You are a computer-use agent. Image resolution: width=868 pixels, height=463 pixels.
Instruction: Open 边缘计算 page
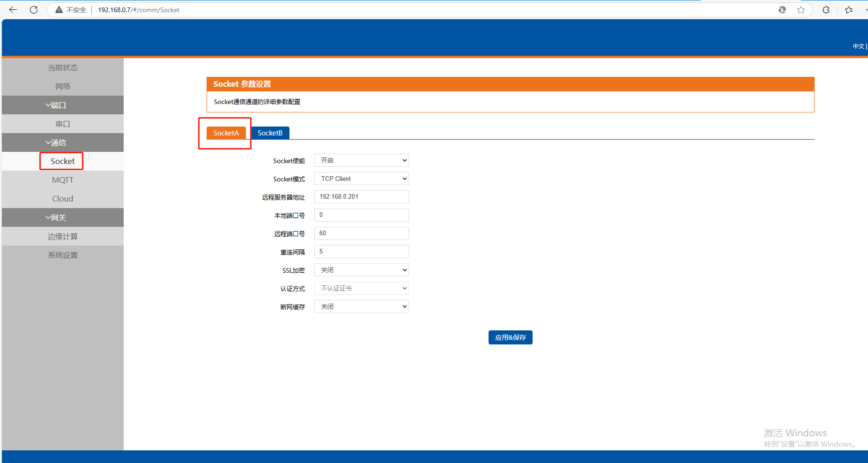(x=63, y=236)
